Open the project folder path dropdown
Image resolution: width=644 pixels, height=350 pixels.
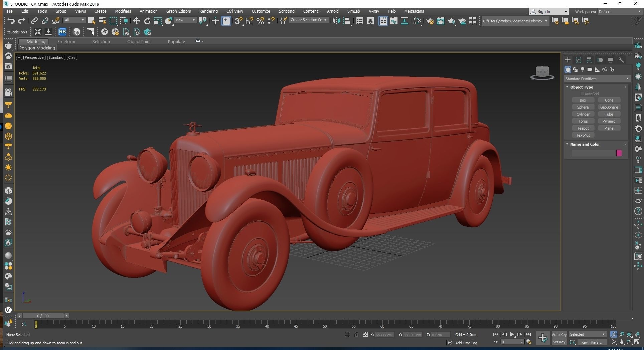point(515,21)
